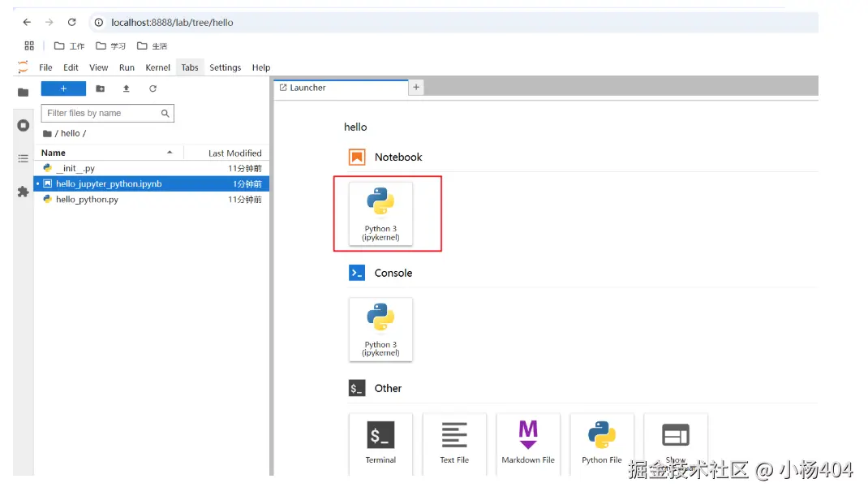
Task: Launch a Python 3 (ipykernel) Console
Action: point(380,330)
